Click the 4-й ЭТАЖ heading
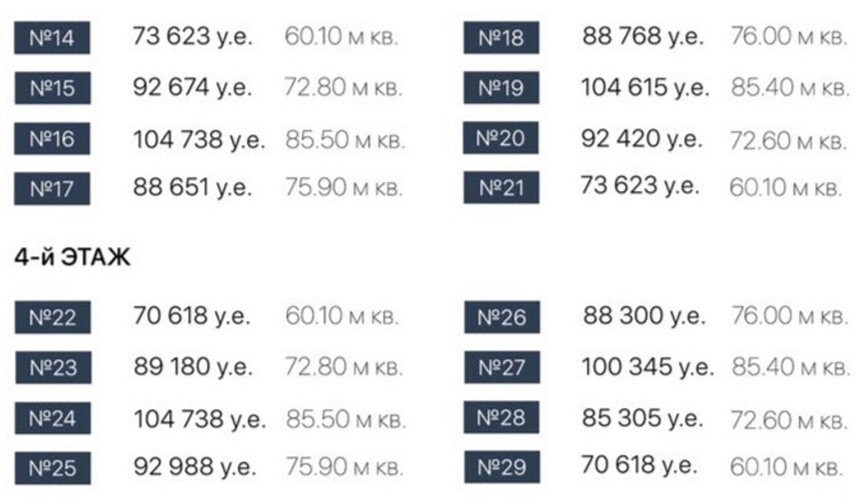Viewport: 868px width, 499px height. pos(71,261)
